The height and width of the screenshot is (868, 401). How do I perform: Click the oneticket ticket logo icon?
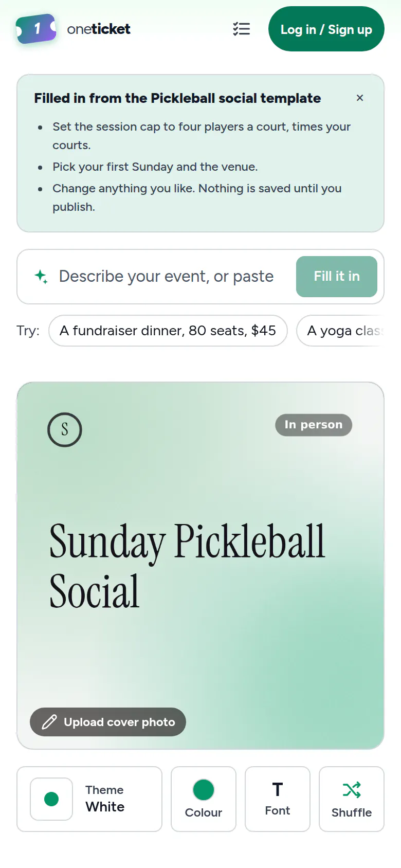tap(36, 29)
